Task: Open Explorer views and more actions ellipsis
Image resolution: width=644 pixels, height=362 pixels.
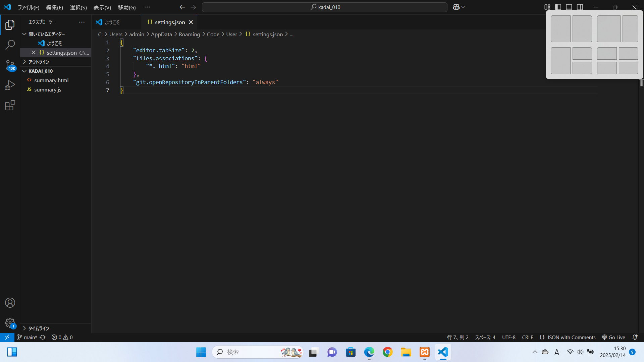Action: [x=82, y=22]
